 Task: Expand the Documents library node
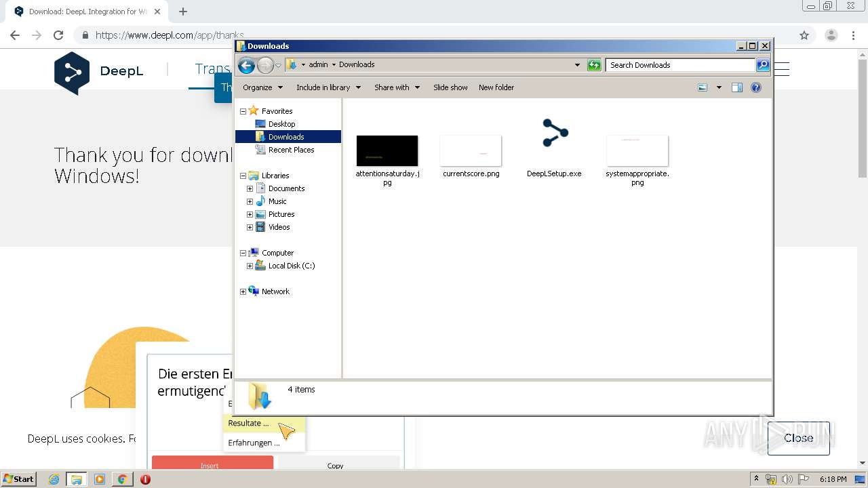click(250, 188)
